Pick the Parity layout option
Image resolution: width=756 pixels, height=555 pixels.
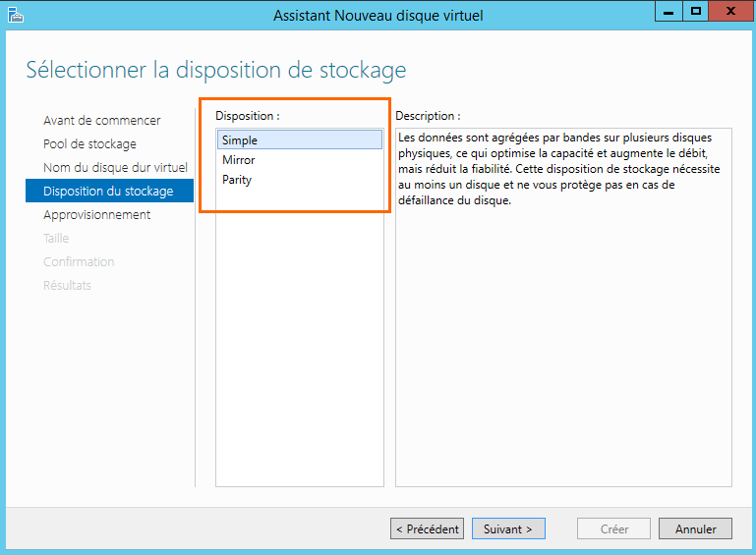click(237, 180)
